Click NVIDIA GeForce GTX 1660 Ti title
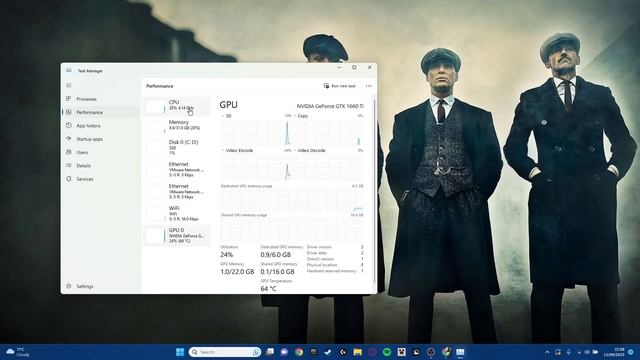Image resolution: width=640 pixels, height=360 pixels. coord(330,106)
